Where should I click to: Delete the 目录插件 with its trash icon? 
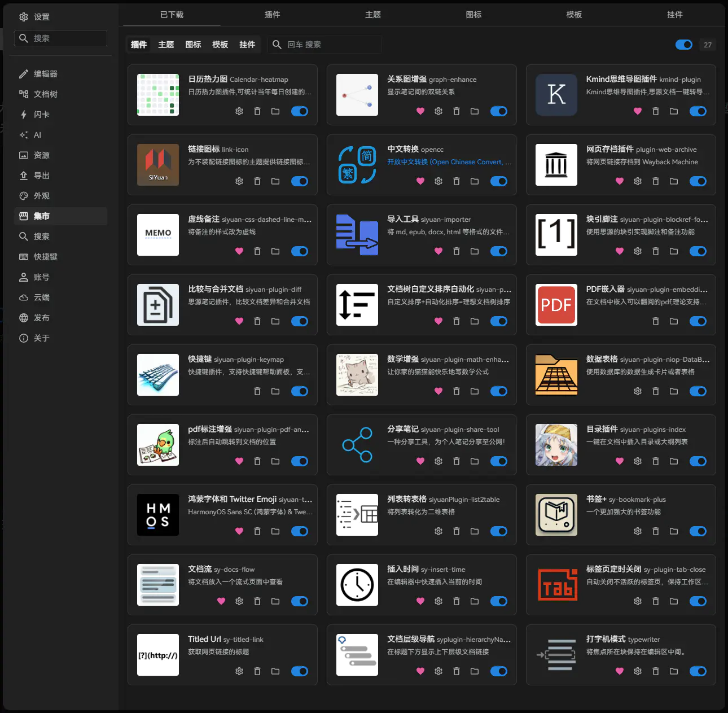coord(656,461)
